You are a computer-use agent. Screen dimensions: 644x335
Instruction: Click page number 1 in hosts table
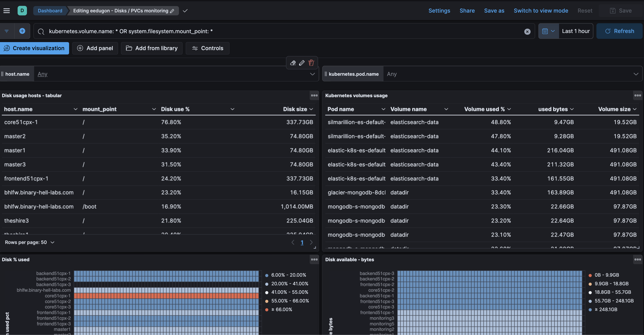(x=302, y=242)
